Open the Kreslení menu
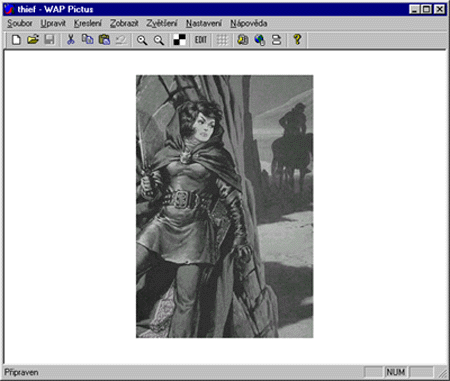 click(x=88, y=23)
